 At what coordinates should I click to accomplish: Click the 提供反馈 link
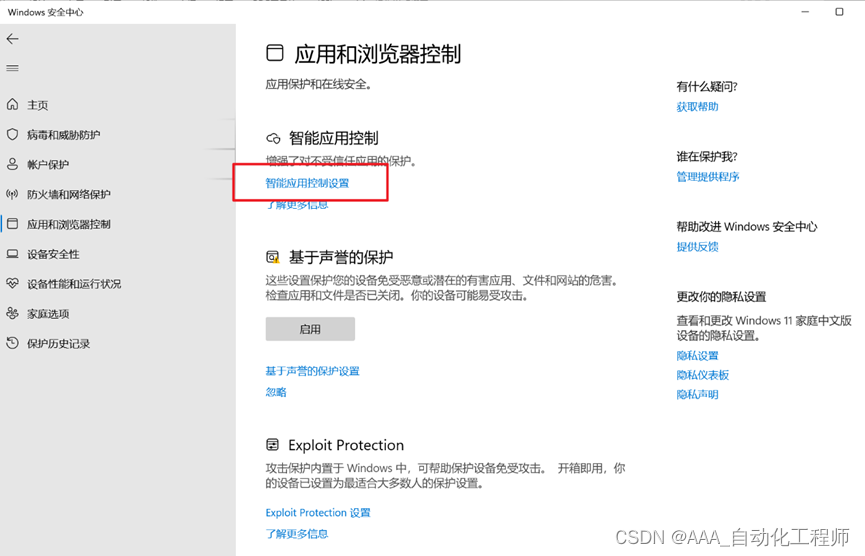[x=697, y=247]
